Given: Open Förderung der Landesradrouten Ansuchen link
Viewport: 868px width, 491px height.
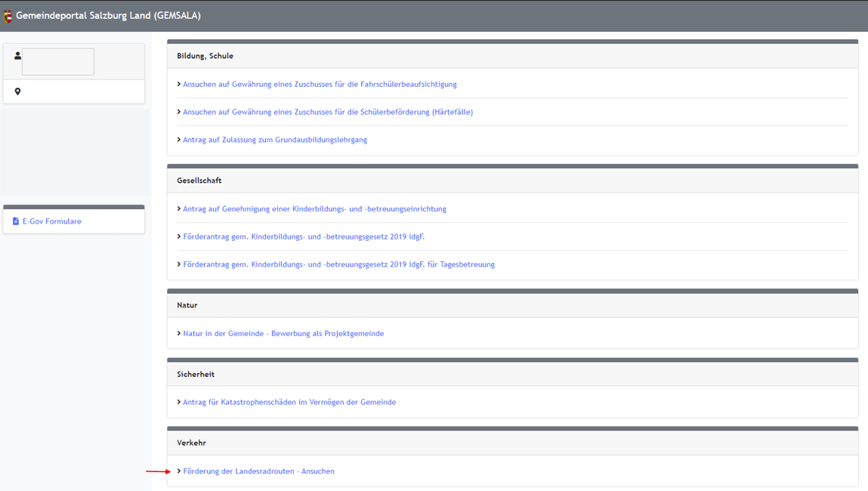Looking at the screenshot, I should 258,471.
